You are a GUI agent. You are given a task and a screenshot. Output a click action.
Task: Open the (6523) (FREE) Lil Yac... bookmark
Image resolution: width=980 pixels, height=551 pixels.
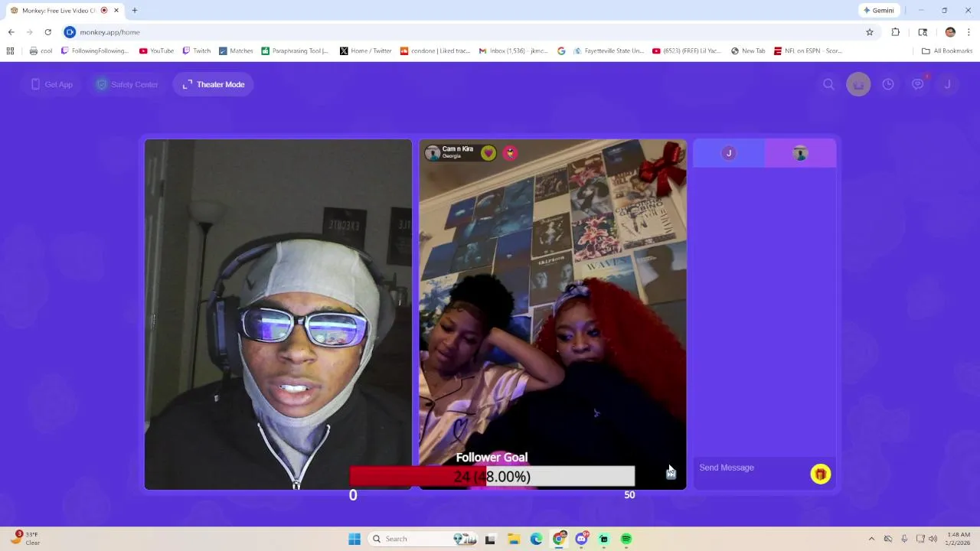tap(687, 51)
